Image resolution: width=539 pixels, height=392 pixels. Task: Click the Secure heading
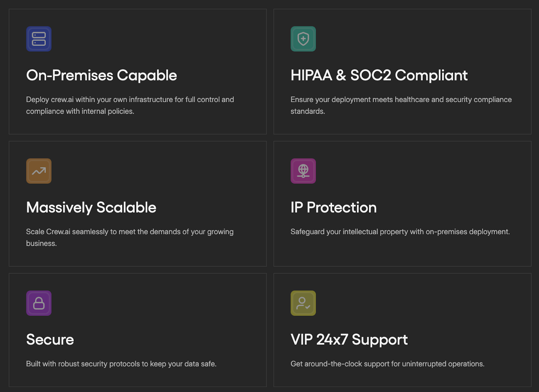(50, 339)
